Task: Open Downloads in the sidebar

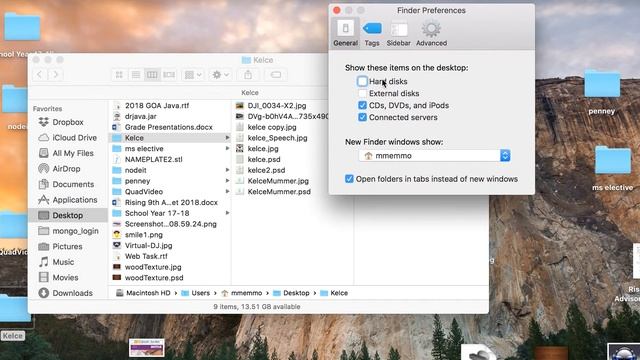Action: [x=66, y=293]
